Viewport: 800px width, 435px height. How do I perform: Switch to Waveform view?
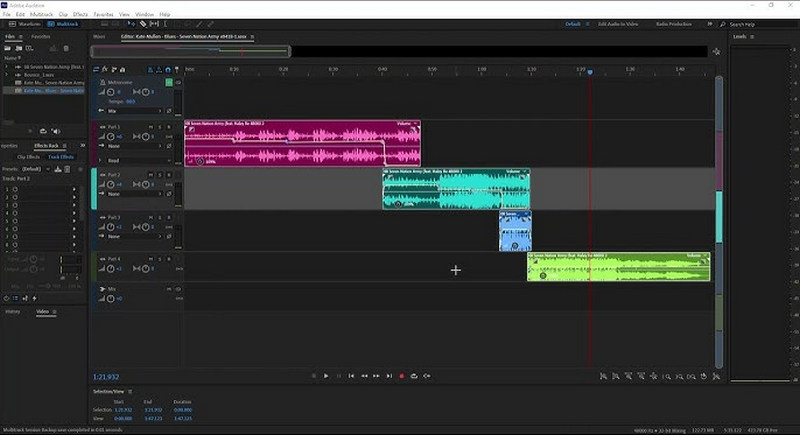(24, 24)
